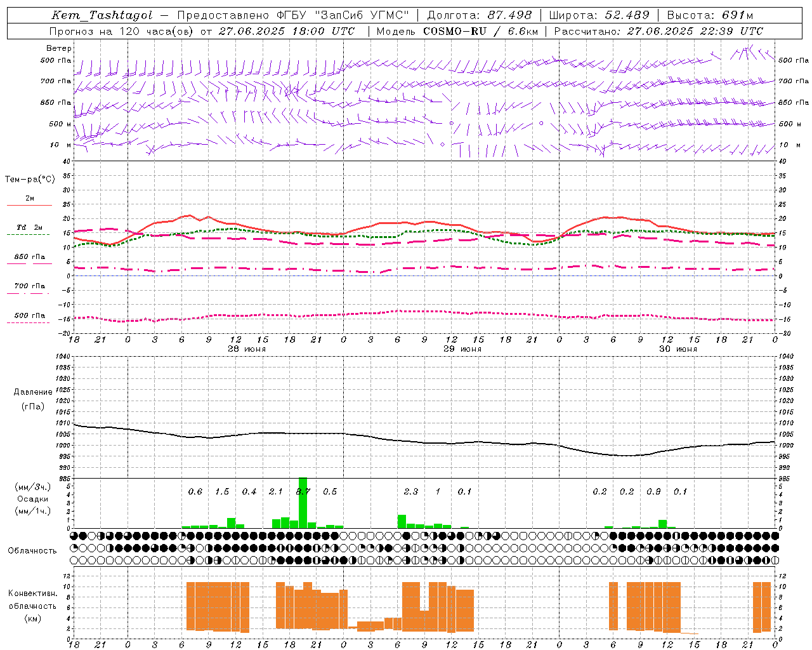Image resolution: width=812 pixels, height=650 pixels.
Task: Click the Тем-ра(°C) axis title
Action: [x=30, y=180]
